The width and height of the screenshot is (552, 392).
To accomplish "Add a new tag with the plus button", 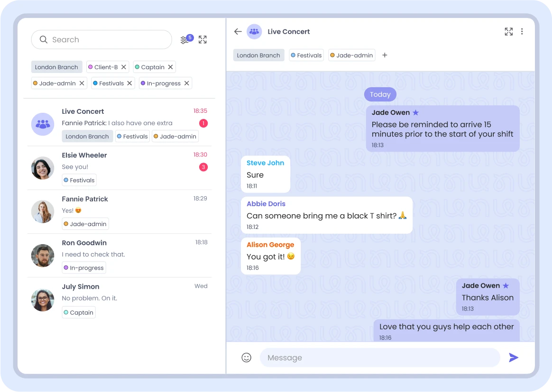I will point(385,55).
